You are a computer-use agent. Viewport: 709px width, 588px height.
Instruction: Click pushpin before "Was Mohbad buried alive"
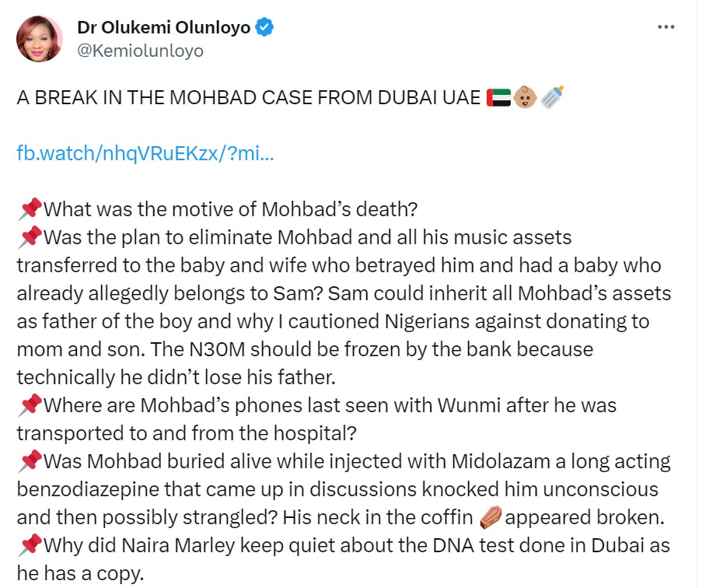point(30,461)
